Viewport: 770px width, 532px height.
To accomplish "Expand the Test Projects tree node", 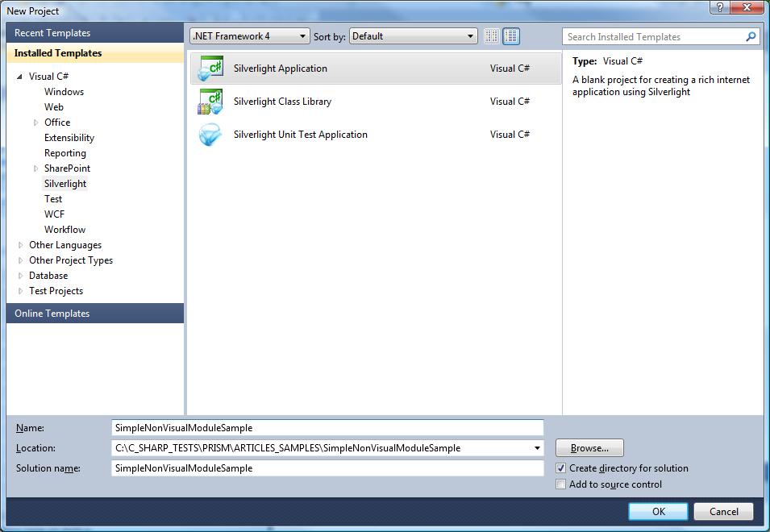I will point(20,291).
